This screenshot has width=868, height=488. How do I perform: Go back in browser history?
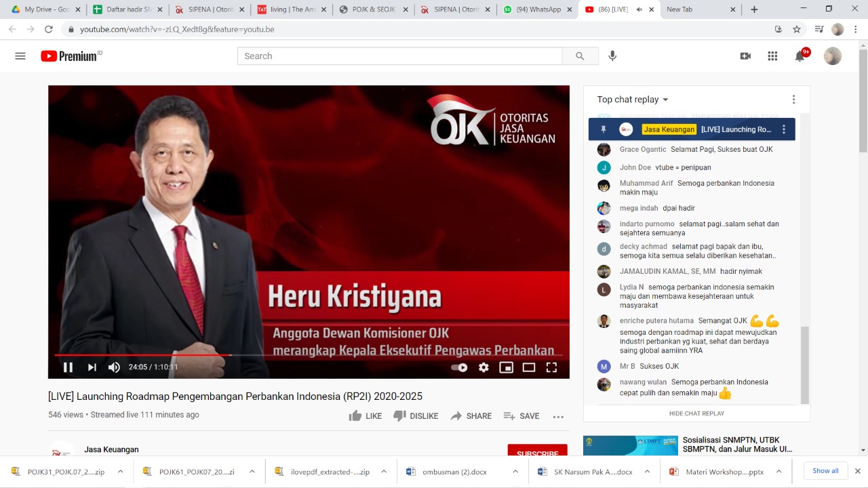pos(12,30)
